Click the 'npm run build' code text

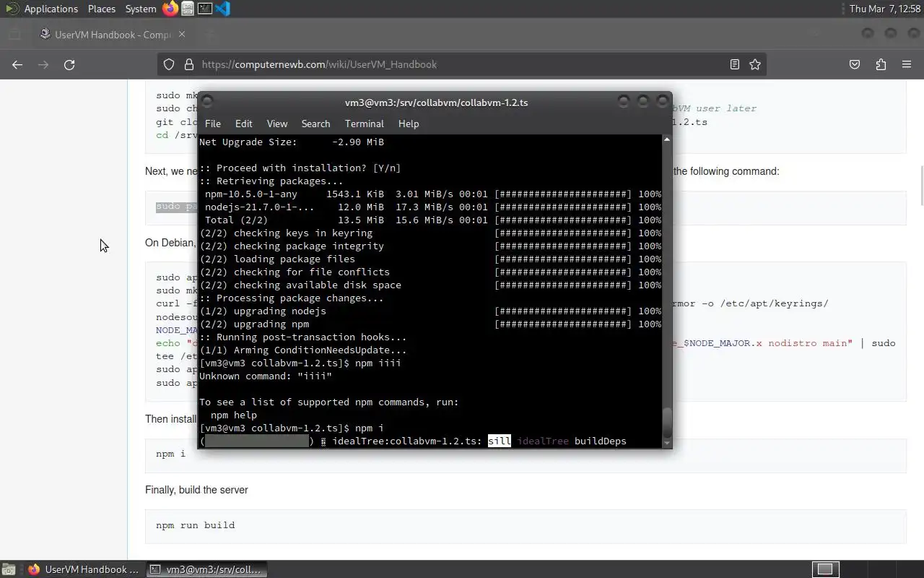tap(195, 525)
